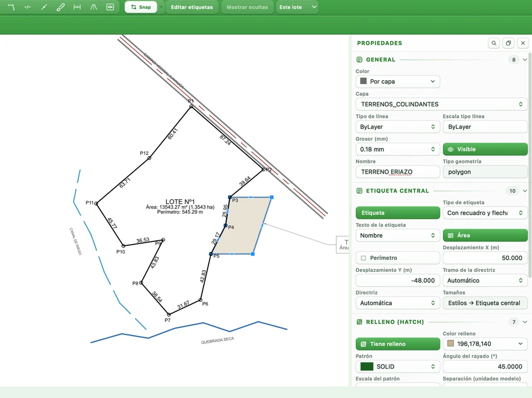The height and width of the screenshot is (398, 532).
Task: Click the copy properties icon
Action: [508, 43]
